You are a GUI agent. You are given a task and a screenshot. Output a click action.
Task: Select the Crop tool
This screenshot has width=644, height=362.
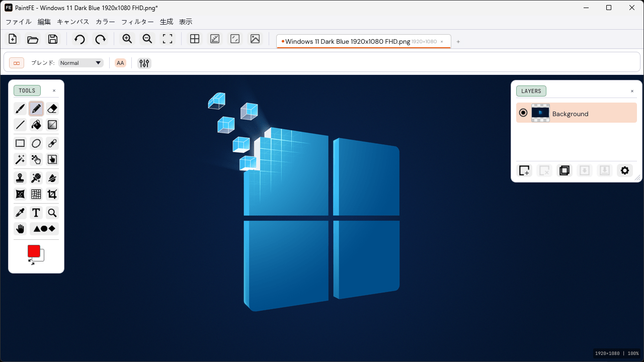[x=52, y=194]
